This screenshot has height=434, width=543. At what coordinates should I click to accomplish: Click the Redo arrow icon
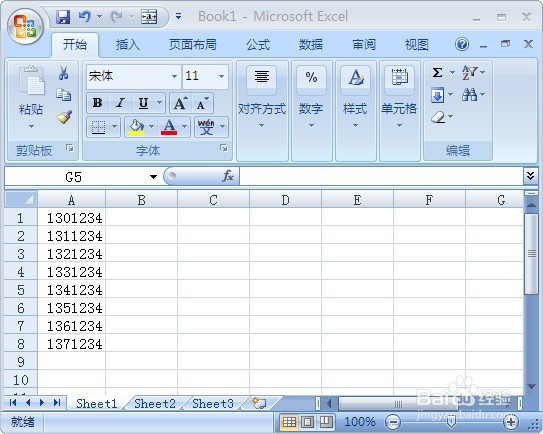(x=117, y=17)
